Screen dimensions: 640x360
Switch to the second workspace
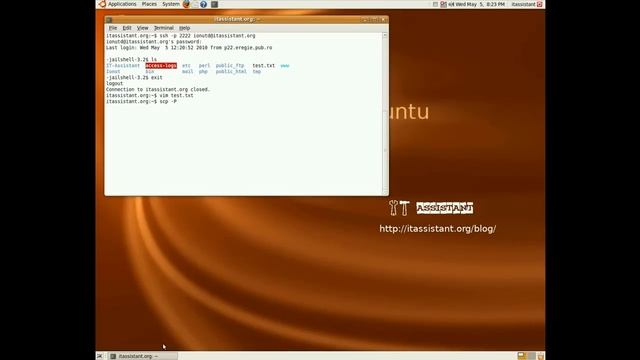click(531, 356)
